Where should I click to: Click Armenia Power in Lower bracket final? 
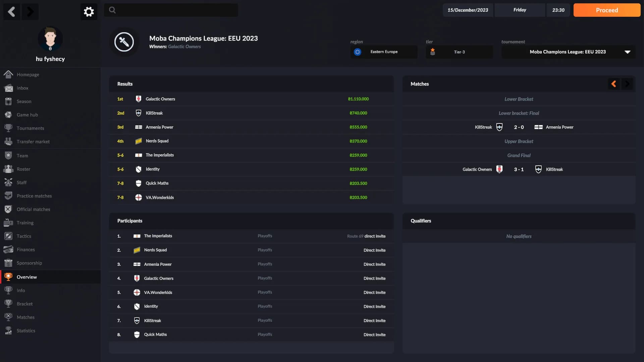click(x=559, y=127)
